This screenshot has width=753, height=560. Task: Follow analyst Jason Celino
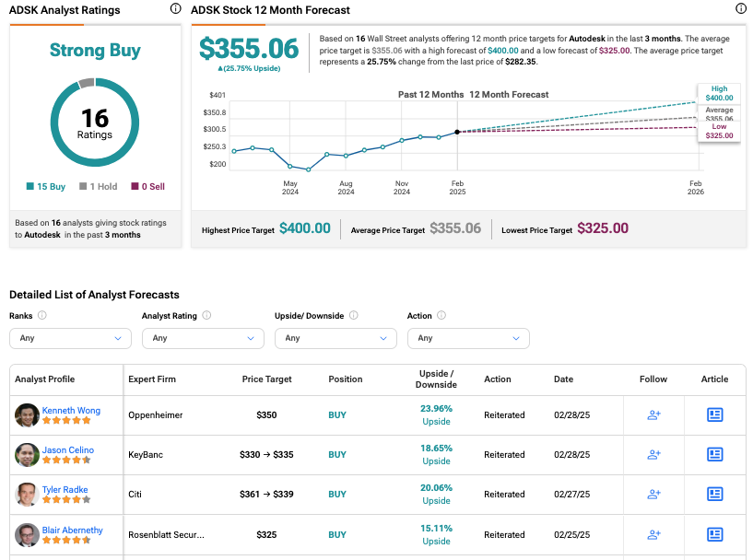[x=653, y=454]
